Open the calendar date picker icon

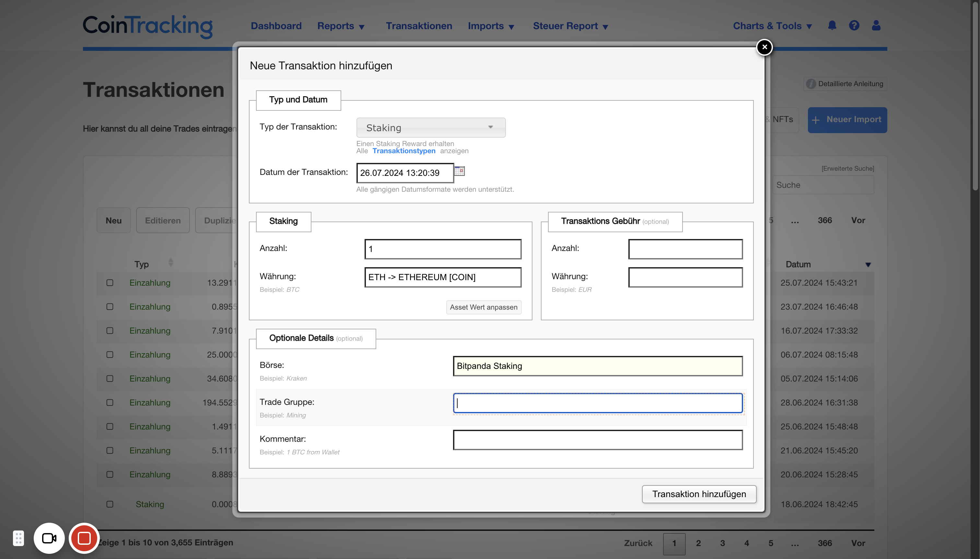[460, 171]
